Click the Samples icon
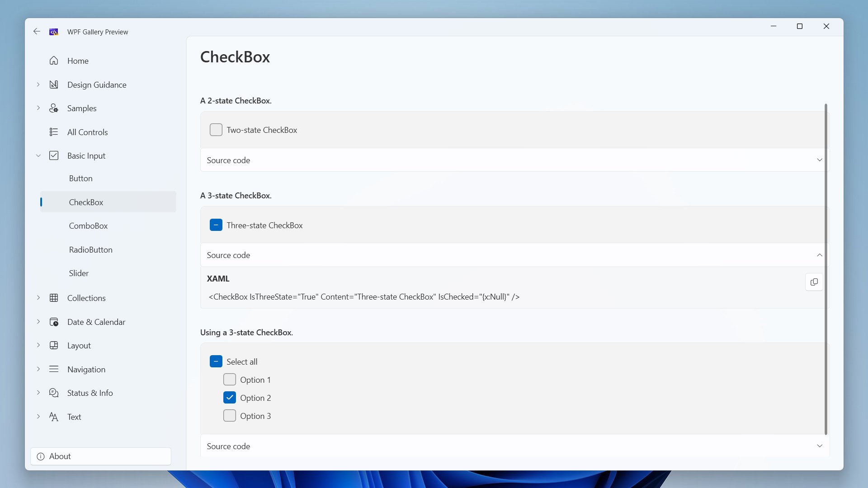 tap(54, 108)
